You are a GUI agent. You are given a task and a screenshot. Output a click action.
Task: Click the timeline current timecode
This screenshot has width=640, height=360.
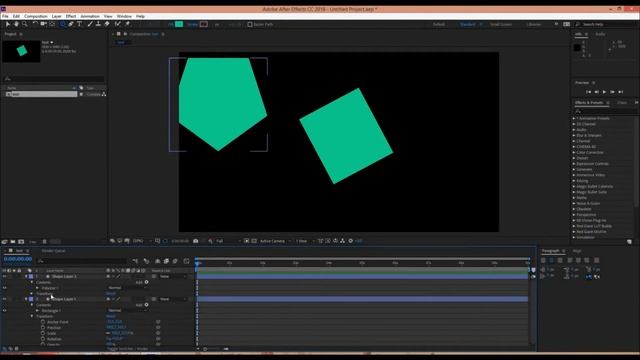[x=18, y=259]
